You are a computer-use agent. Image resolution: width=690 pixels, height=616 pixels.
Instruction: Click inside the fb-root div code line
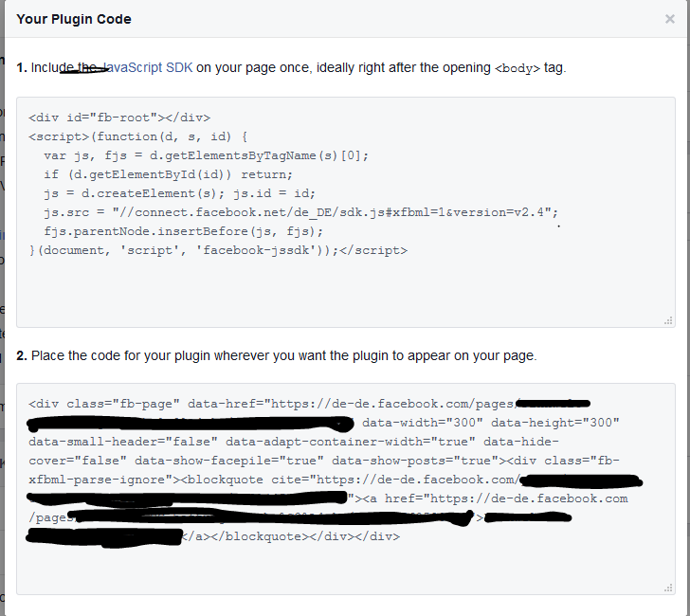pyautogui.click(x=119, y=118)
